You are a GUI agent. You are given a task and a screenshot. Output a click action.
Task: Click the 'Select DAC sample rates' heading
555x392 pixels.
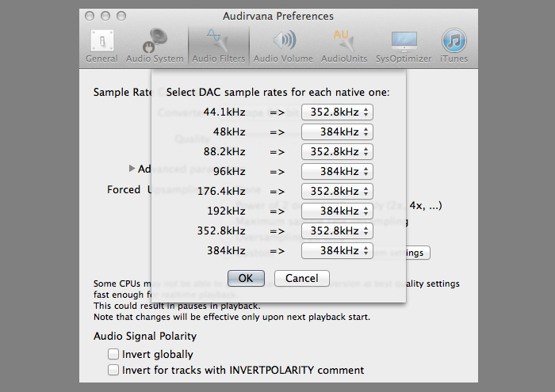277,92
